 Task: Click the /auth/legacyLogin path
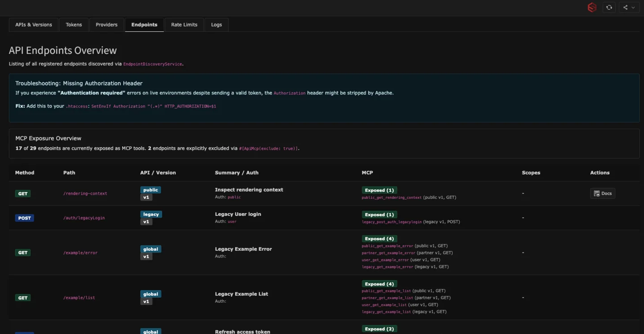[84, 218]
